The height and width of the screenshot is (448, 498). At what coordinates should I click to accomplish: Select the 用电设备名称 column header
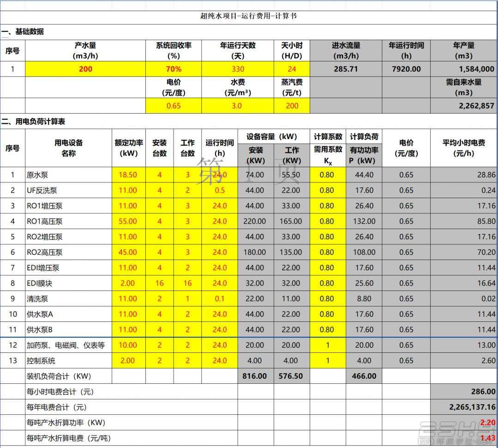pyautogui.click(x=69, y=148)
